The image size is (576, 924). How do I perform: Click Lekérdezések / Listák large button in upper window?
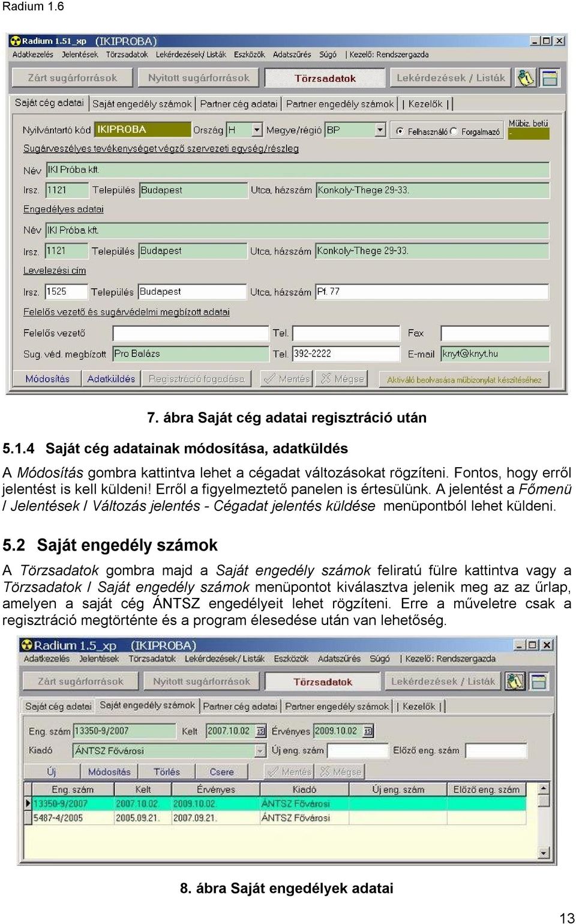[x=451, y=78]
